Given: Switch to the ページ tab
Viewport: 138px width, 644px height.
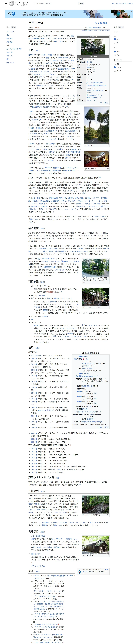Looking at the screenshot, I should [31, 27].
